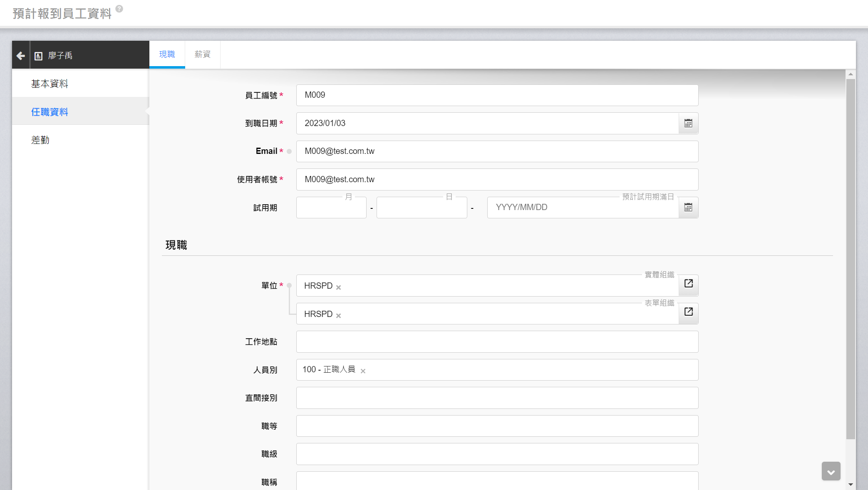The width and height of the screenshot is (868, 490).
Task: Open calendar for 到職日期 field
Action: tap(688, 123)
